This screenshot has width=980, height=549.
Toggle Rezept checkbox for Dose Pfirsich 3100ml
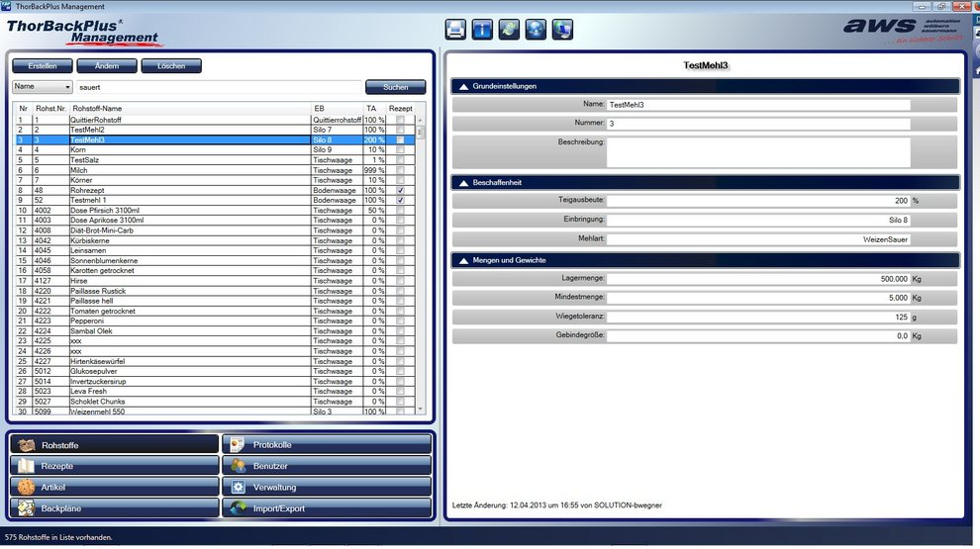pos(400,211)
